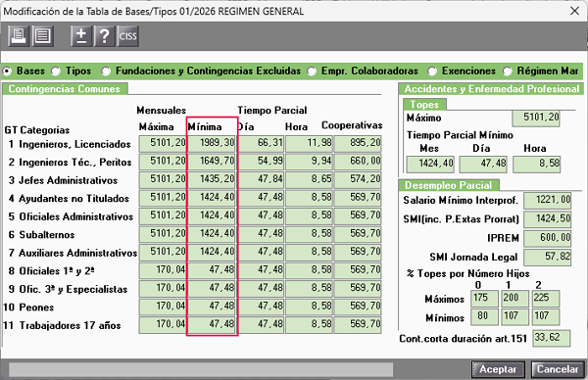588x380 pixels.
Task: Click the 'Peones' category label
Action: [36, 308]
